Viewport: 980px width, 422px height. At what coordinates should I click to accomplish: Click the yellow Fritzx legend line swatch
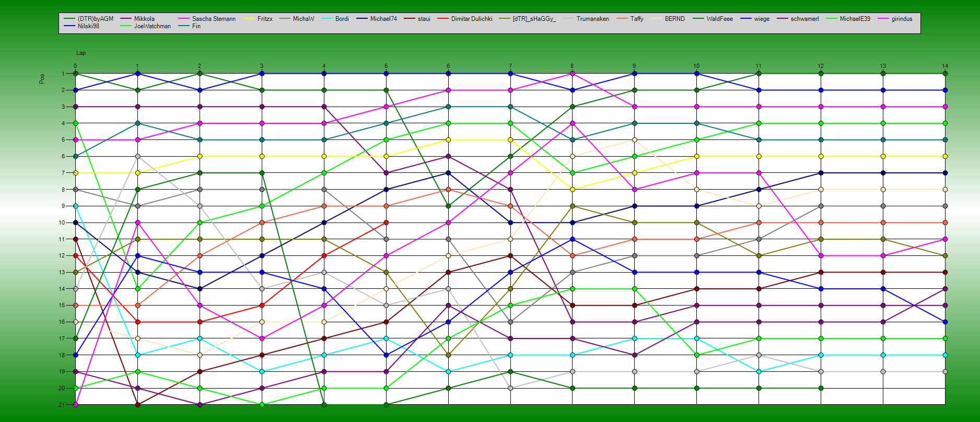click(x=249, y=19)
